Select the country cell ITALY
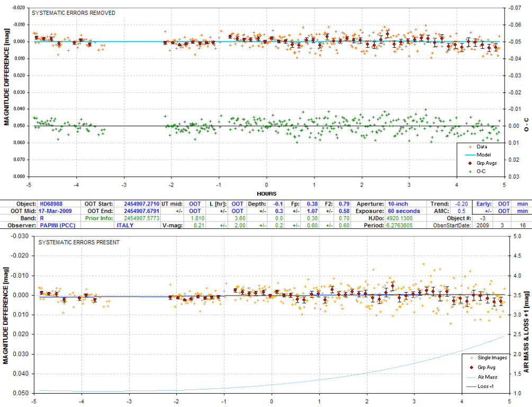532x407 pixels. point(125,225)
